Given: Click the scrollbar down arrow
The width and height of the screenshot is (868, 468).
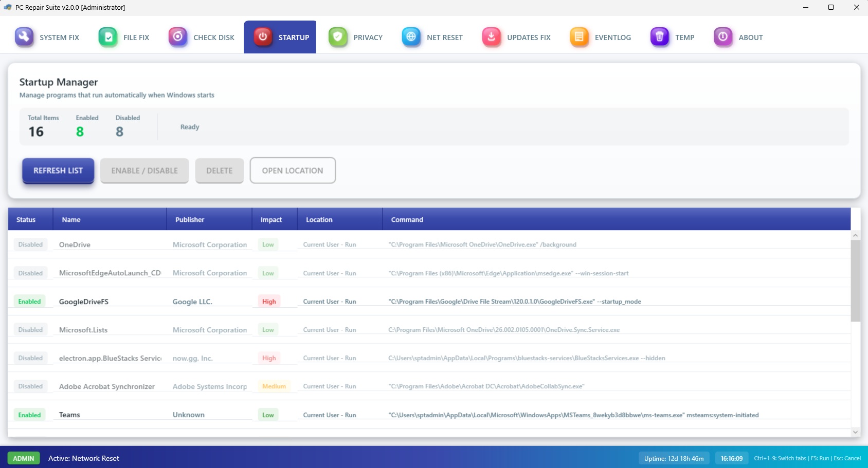Looking at the screenshot, I should pyautogui.click(x=855, y=432).
